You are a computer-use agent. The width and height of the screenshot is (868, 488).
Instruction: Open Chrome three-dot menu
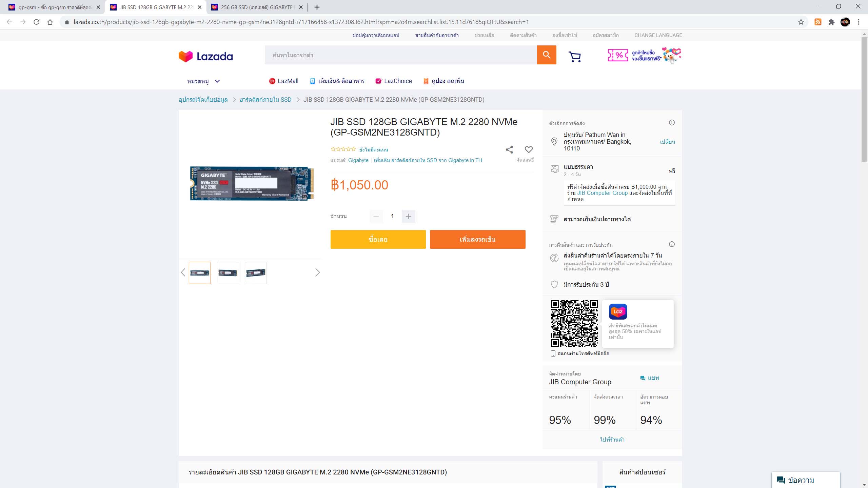(859, 22)
